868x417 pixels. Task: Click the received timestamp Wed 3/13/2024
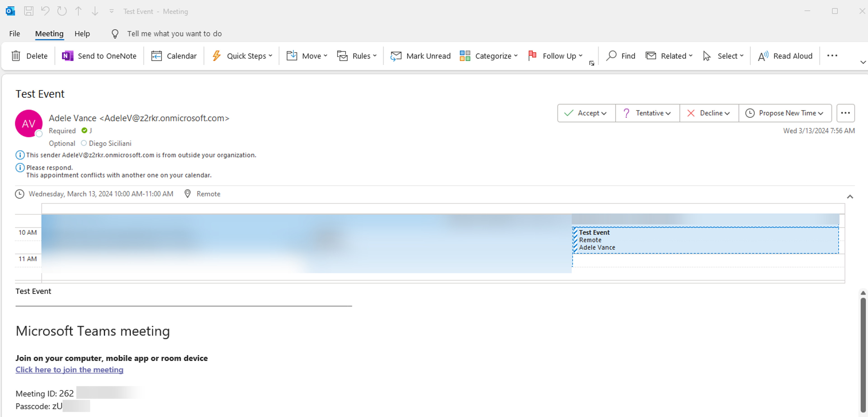[x=819, y=131]
